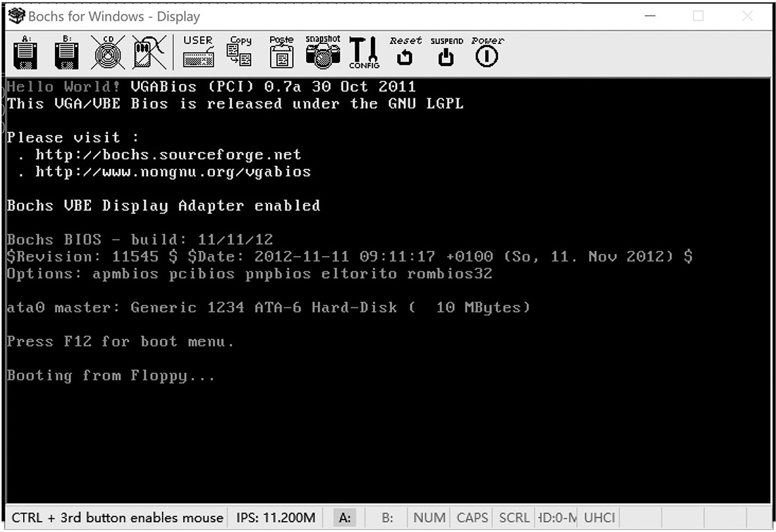Click the NUM lock status indicator
Image resolution: width=776 pixels, height=532 pixels.
coord(429,518)
